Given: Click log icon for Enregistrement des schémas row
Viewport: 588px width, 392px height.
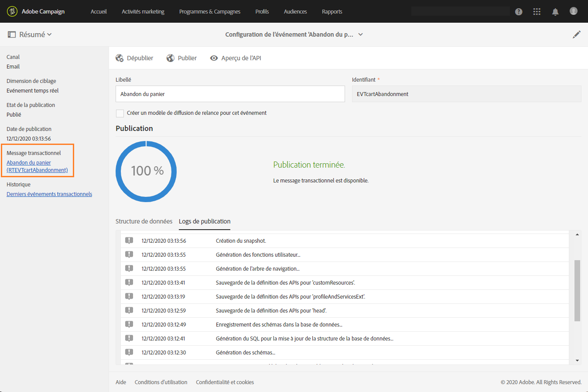Looking at the screenshot, I should pos(129,324).
